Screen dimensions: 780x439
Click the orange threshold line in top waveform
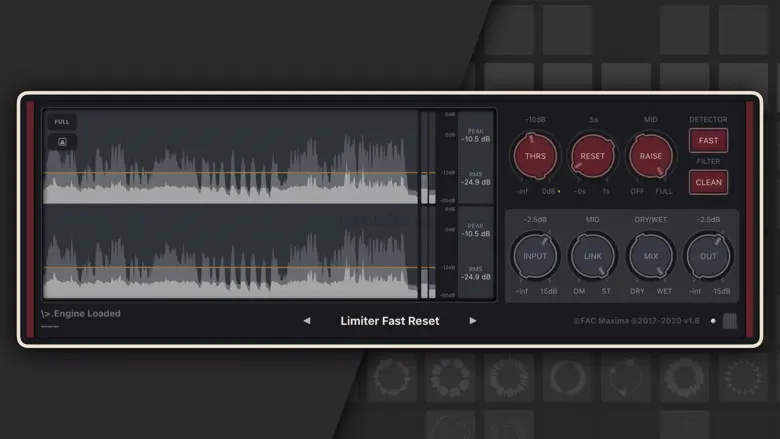[x=230, y=173]
